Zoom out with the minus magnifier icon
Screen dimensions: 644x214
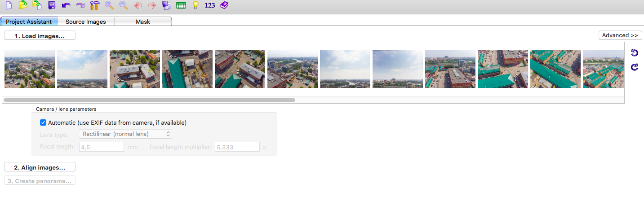(x=124, y=5)
